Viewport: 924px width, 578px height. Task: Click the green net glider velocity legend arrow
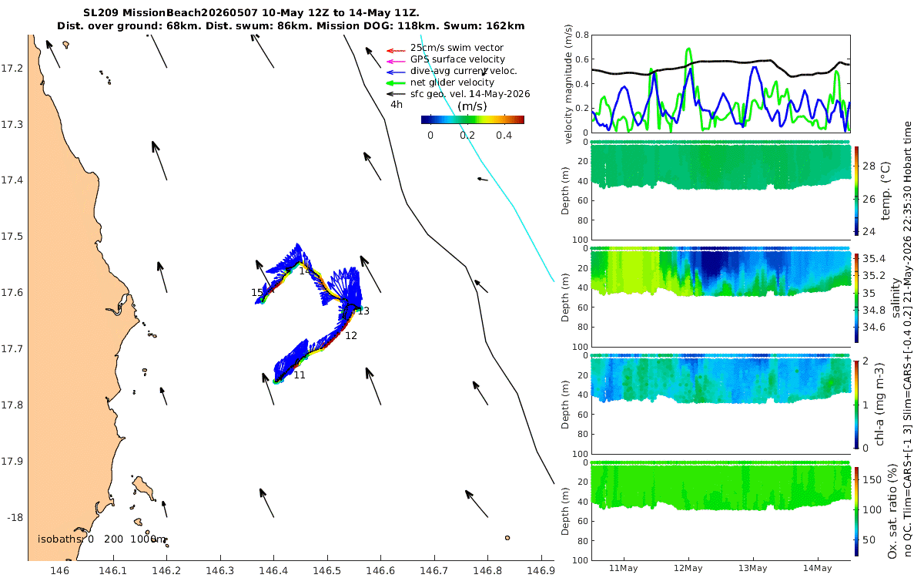click(394, 82)
